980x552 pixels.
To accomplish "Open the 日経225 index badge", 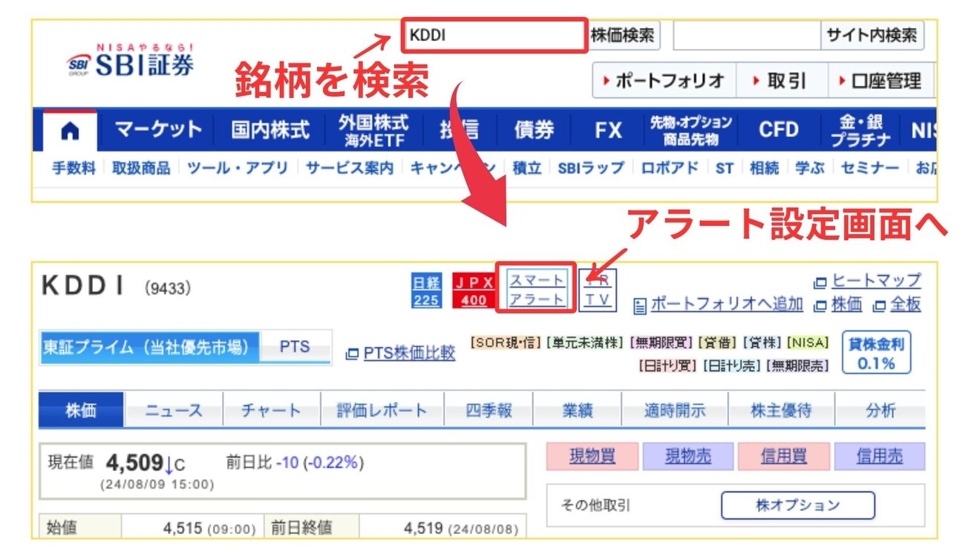I will [426, 291].
